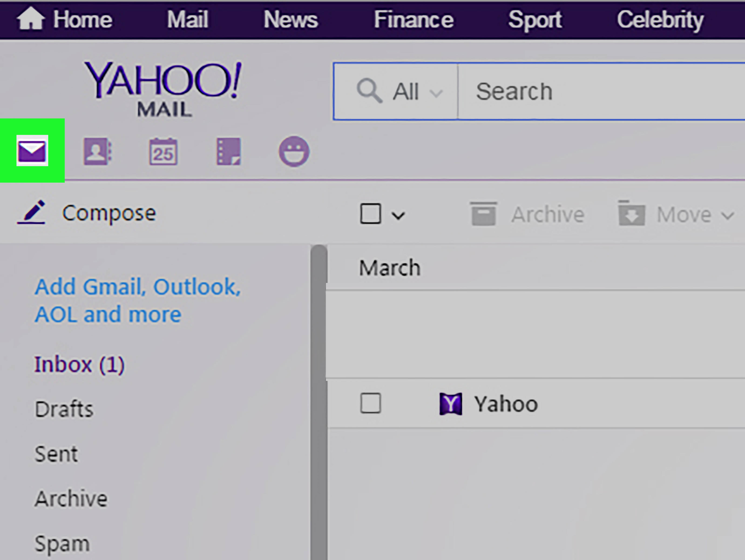Toggle the Yahoo email checkbox
This screenshot has height=560, width=745.
point(370,403)
